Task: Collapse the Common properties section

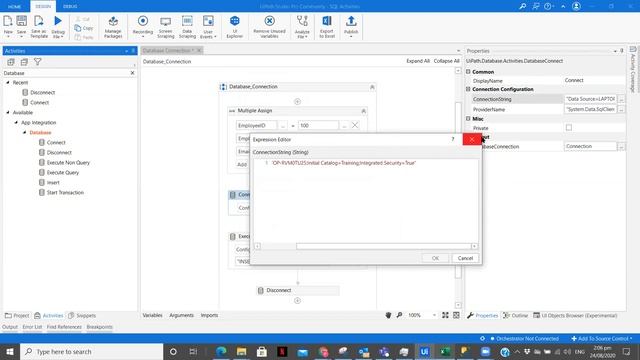Action: [468, 71]
